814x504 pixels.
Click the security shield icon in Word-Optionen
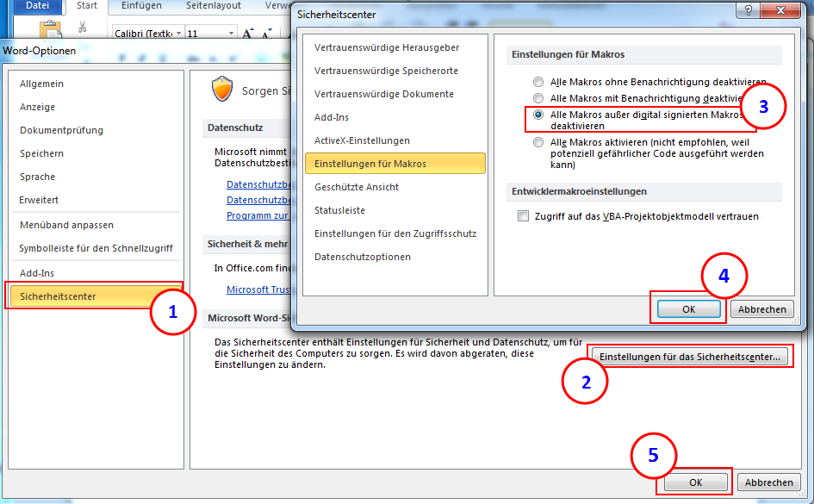pos(222,90)
